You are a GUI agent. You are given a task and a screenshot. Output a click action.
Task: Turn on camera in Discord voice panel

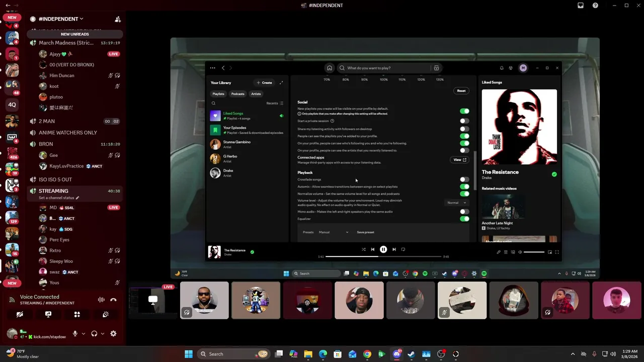point(20,314)
